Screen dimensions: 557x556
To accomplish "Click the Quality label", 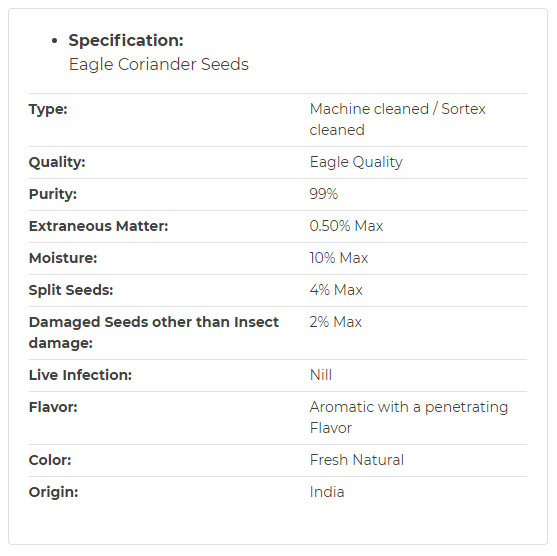I will click(57, 162).
